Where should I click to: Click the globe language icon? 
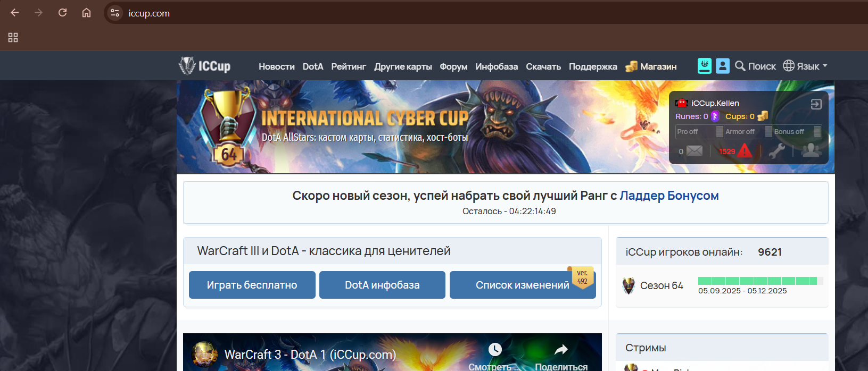[789, 66]
